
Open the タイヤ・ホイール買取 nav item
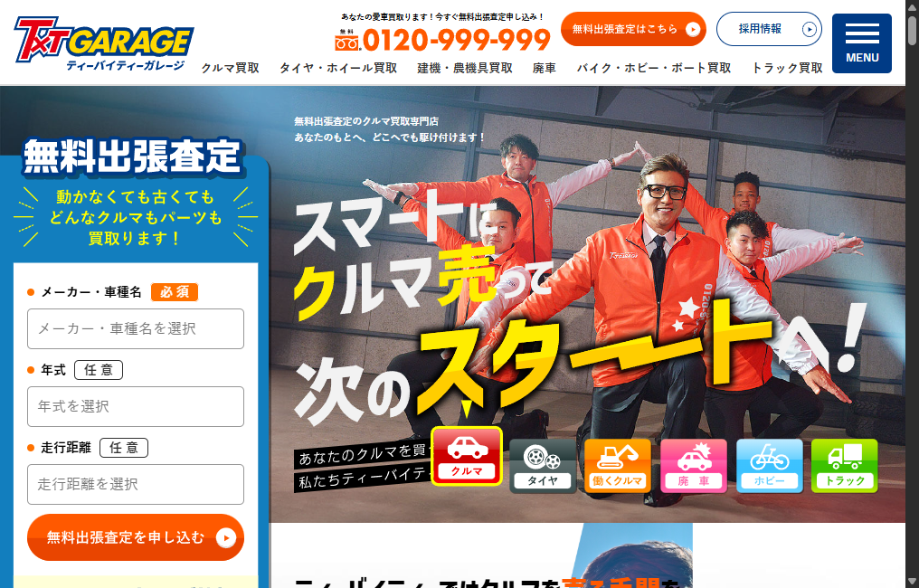pyautogui.click(x=338, y=68)
